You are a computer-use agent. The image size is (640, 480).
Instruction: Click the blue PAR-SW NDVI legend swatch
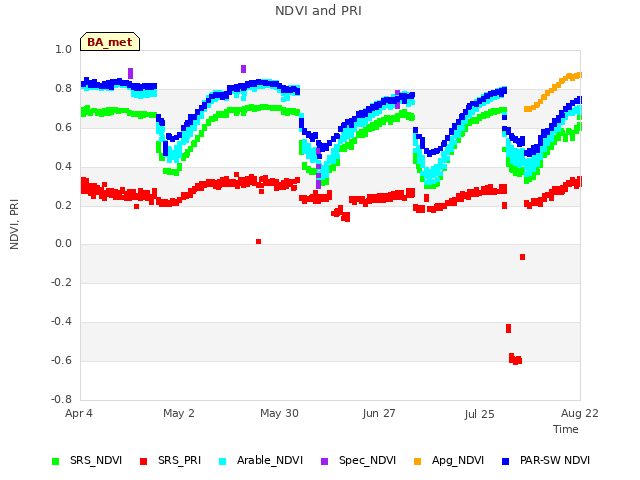[x=505, y=461]
